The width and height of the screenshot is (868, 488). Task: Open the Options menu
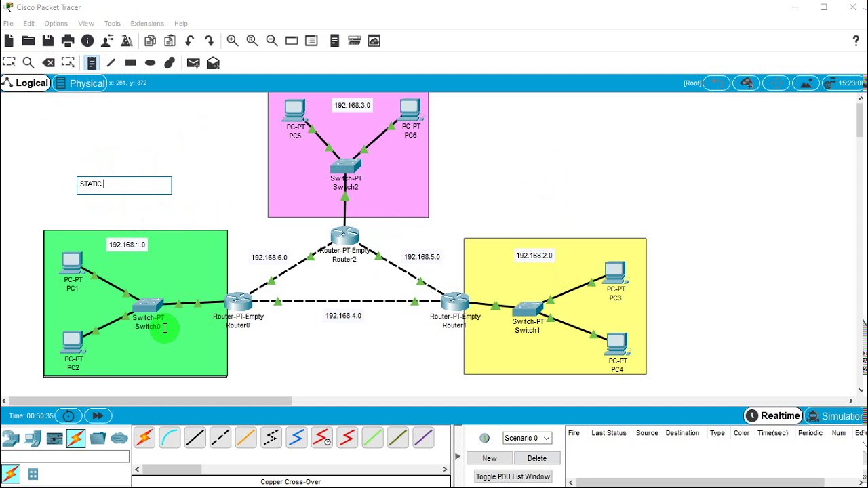click(x=56, y=24)
